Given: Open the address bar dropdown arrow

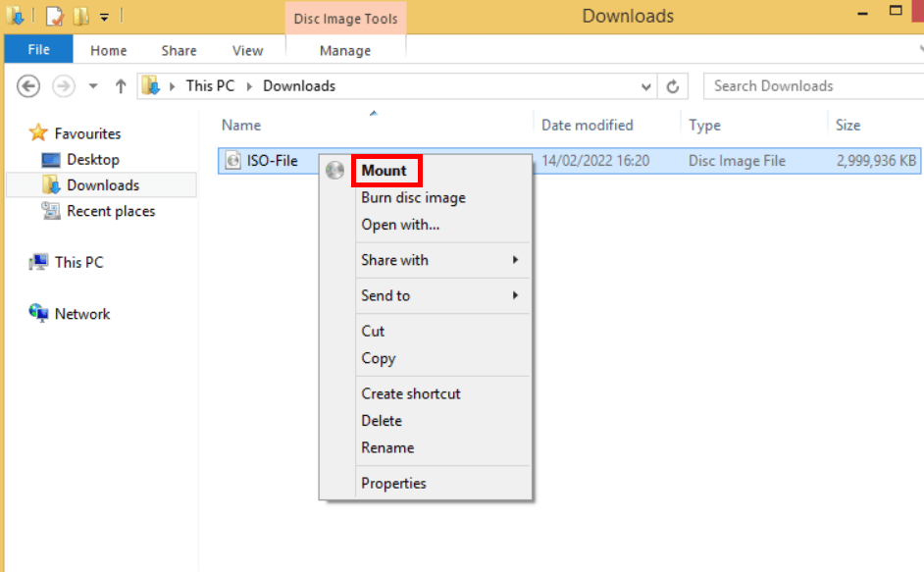Looking at the screenshot, I should click(x=645, y=85).
